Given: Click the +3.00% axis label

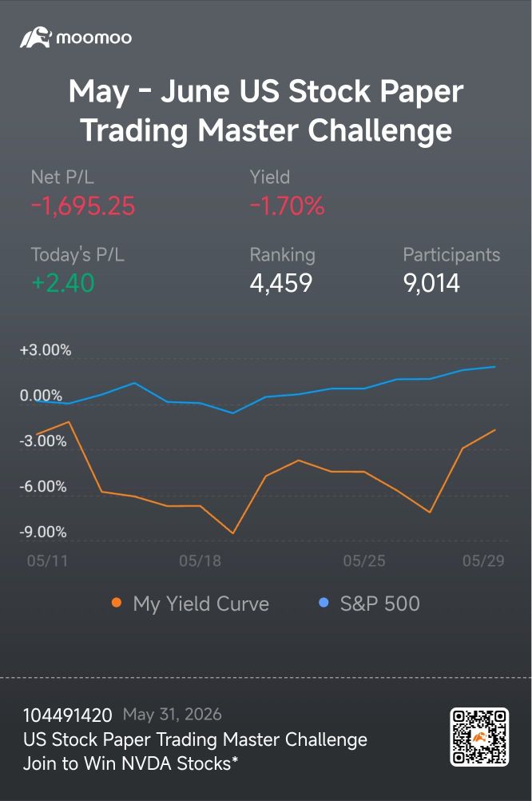Looking at the screenshot, I should pos(45,350).
